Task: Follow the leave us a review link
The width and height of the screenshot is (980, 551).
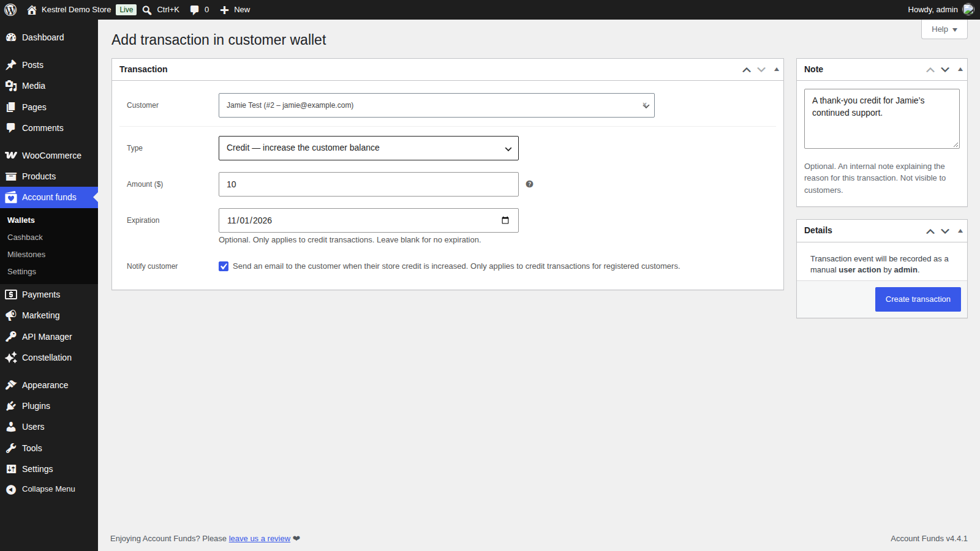Action: coord(260,539)
